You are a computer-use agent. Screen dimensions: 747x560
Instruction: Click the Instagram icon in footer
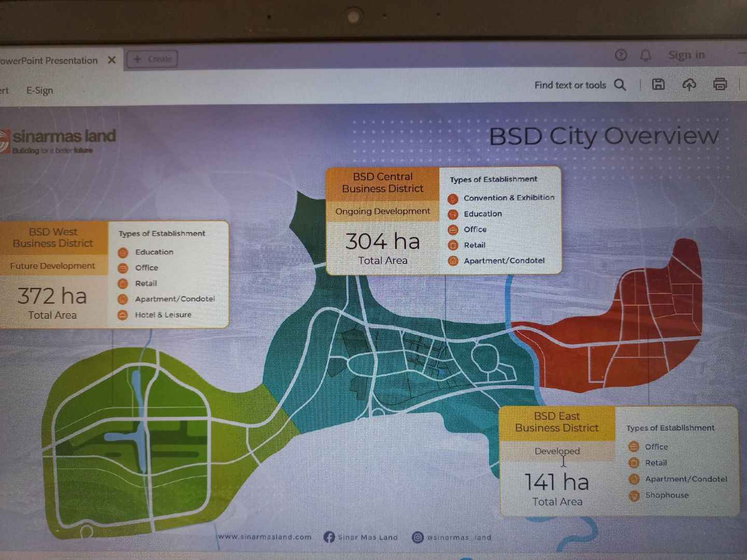coord(418,537)
